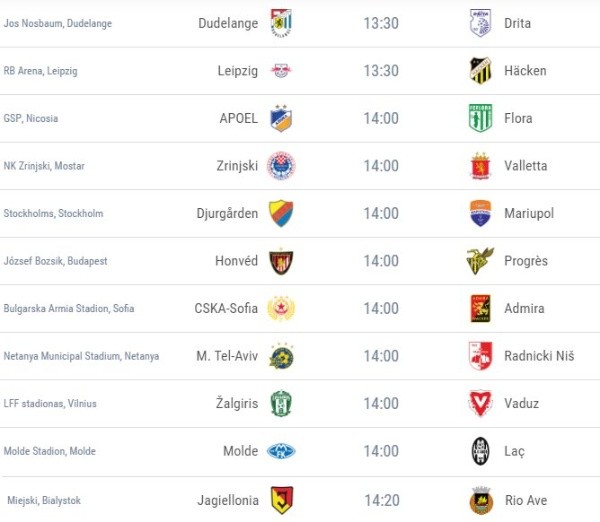Open the CSKA-Sofia team link

(x=226, y=308)
